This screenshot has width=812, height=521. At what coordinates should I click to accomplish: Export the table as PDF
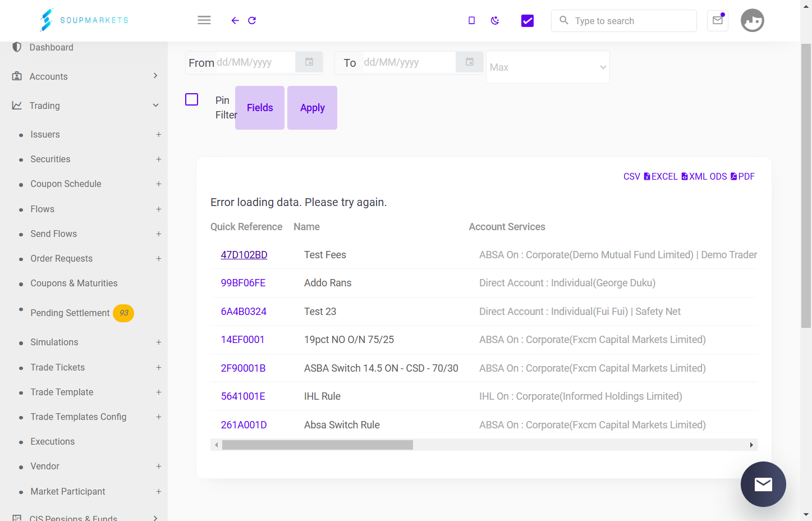742,177
